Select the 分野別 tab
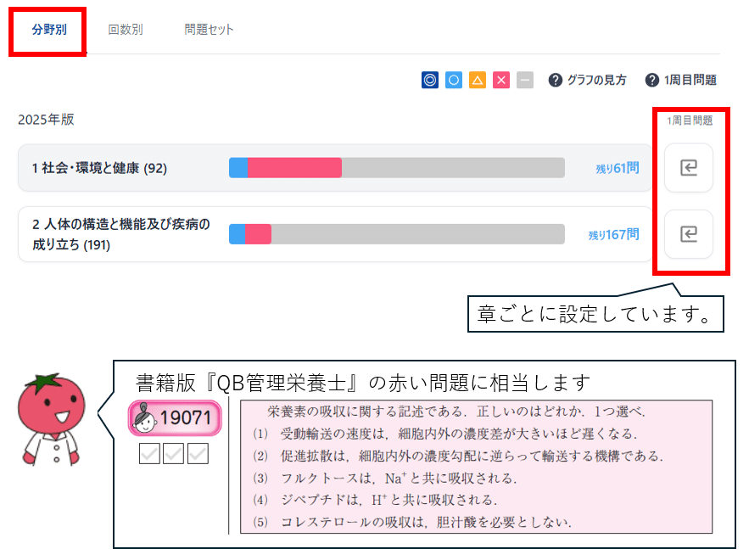Viewport: 749px width, 560px height. point(48,30)
